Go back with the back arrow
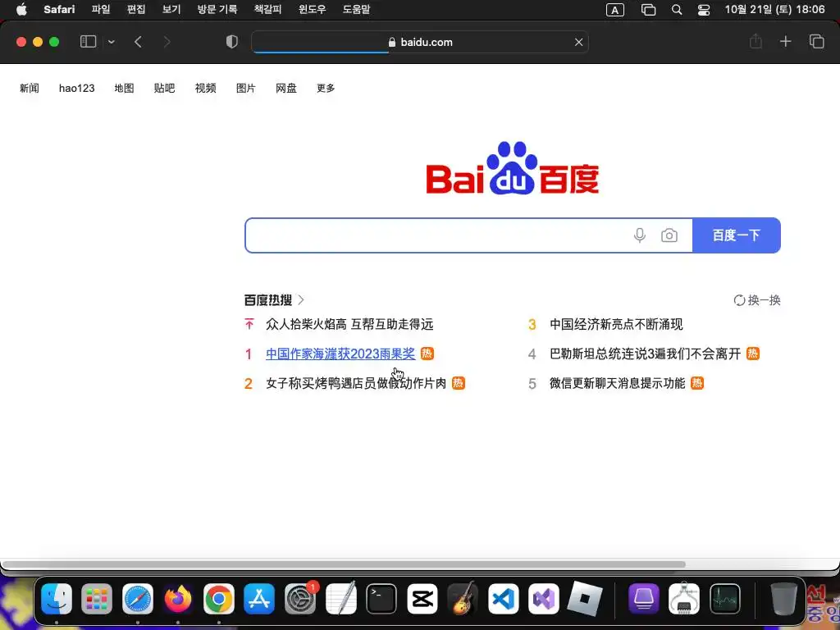Image resolution: width=840 pixels, height=630 pixels. click(138, 42)
